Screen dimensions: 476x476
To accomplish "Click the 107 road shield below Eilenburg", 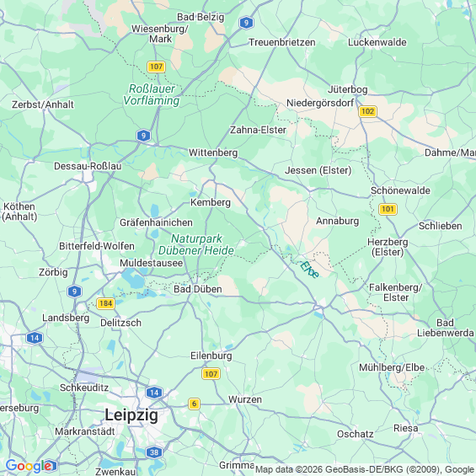I will pyautogui.click(x=211, y=374).
